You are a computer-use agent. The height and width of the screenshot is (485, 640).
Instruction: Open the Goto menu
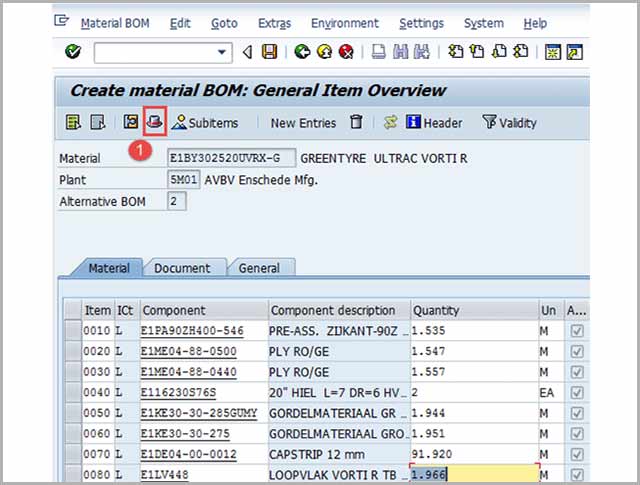click(x=224, y=23)
